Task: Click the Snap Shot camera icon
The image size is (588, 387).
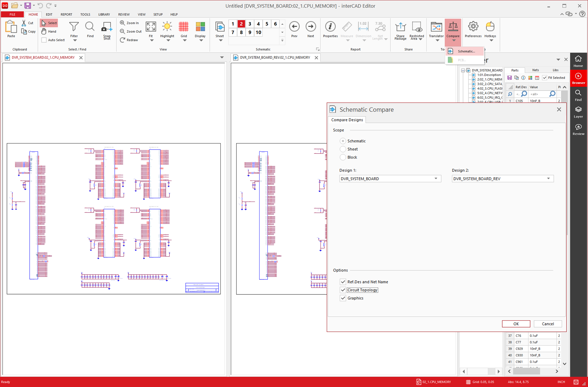Action: (107, 27)
